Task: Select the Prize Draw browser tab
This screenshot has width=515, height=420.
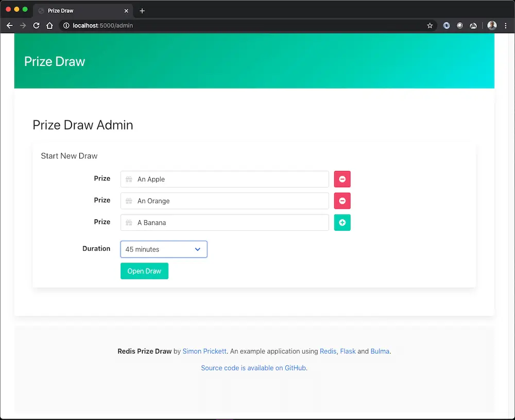Action: (x=77, y=11)
